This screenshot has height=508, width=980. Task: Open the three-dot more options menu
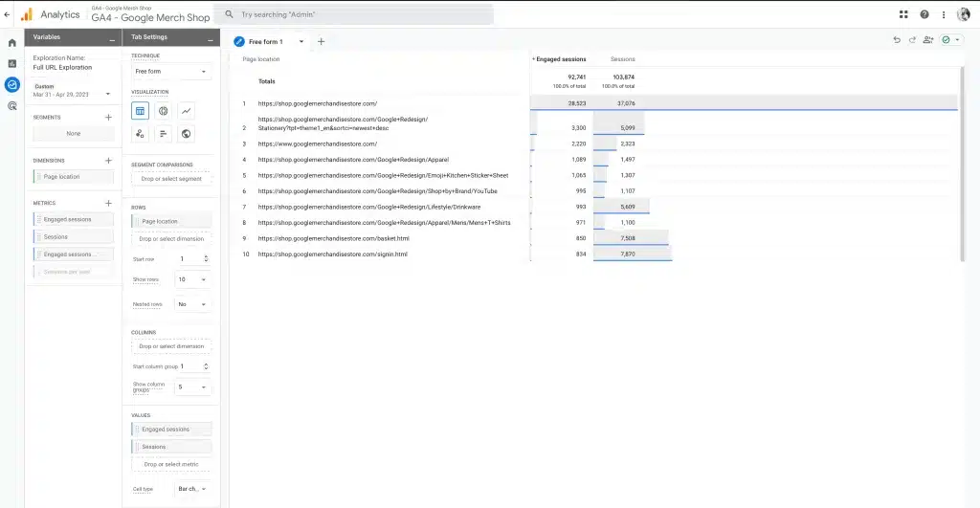(x=944, y=14)
